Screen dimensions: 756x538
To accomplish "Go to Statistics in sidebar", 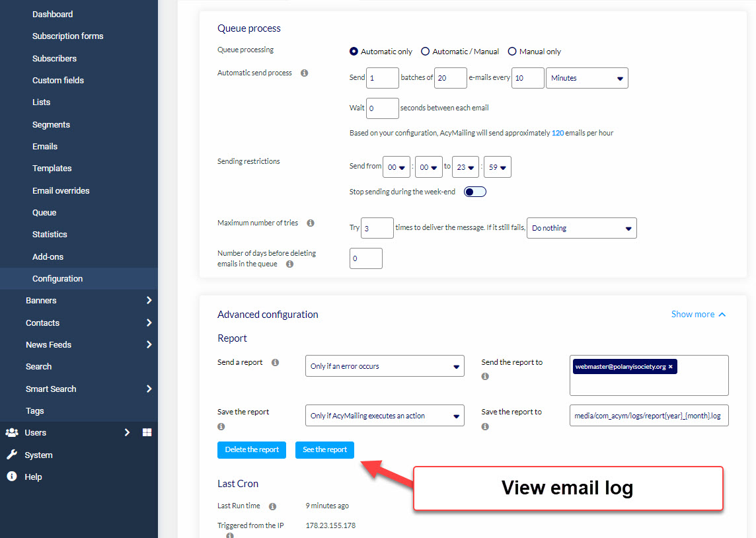I will 50,235.
